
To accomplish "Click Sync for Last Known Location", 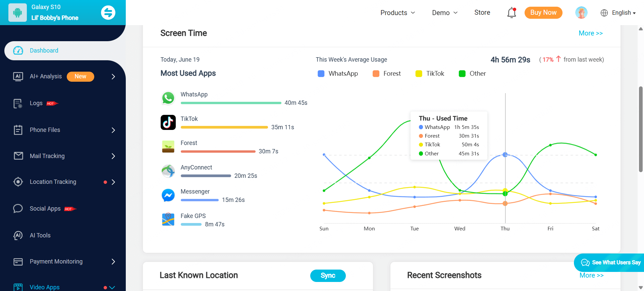I will 328,276.
